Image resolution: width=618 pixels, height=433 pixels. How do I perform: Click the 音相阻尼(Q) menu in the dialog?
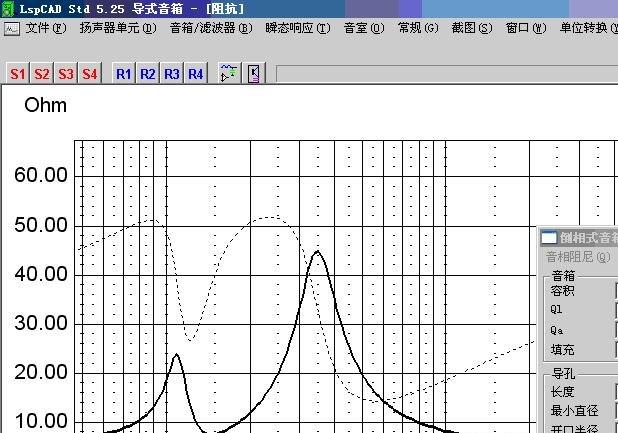coord(578,257)
